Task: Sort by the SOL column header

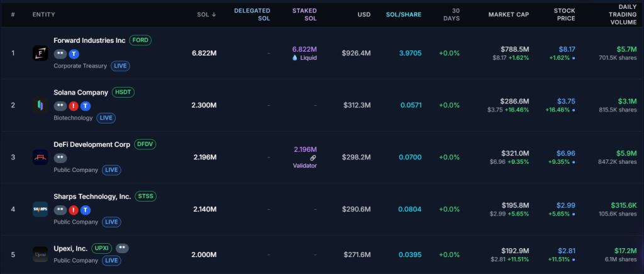Action: tap(206, 14)
